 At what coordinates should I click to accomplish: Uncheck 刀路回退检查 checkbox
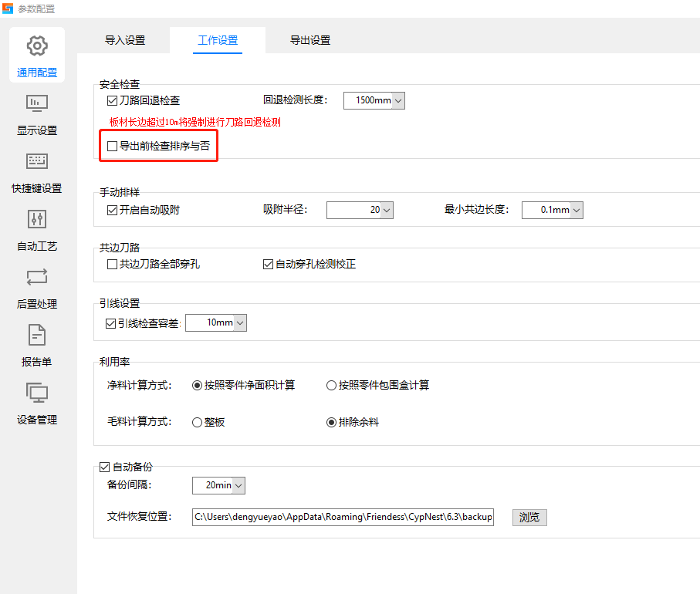[x=113, y=100]
